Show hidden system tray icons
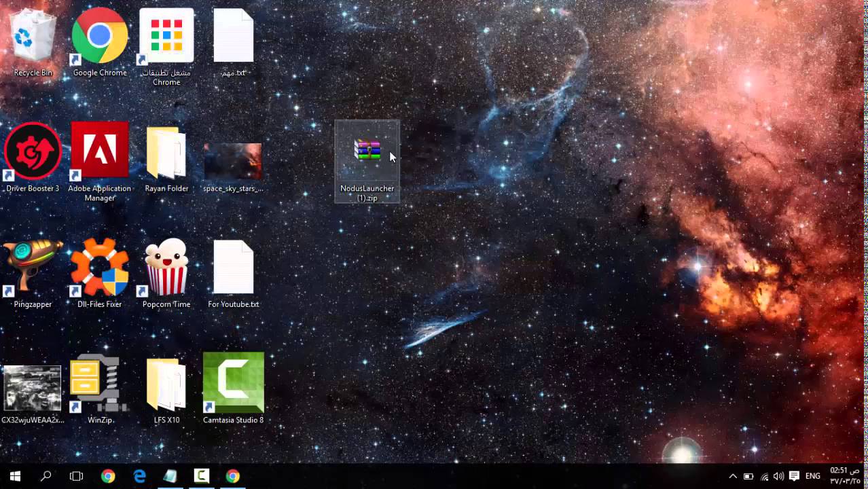 pyautogui.click(x=733, y=476)
